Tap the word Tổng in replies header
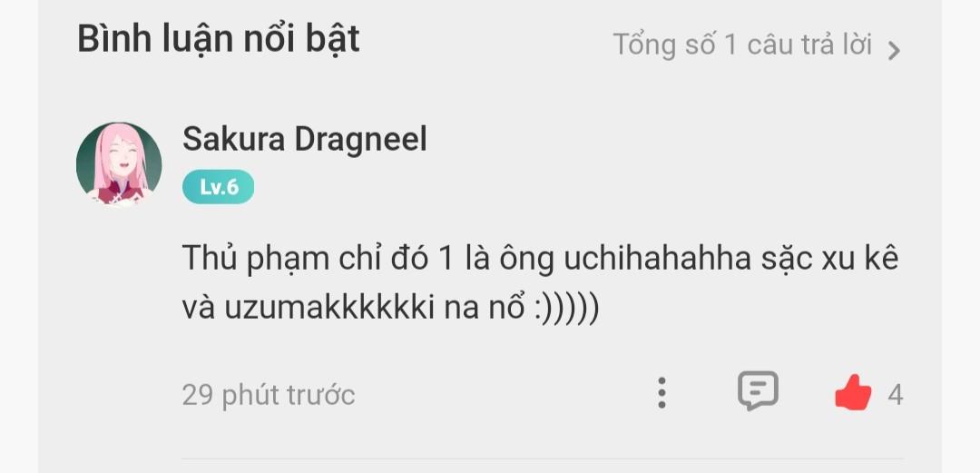Image resolution: width=980 pixels, height=473 pixels. [643, 45]
